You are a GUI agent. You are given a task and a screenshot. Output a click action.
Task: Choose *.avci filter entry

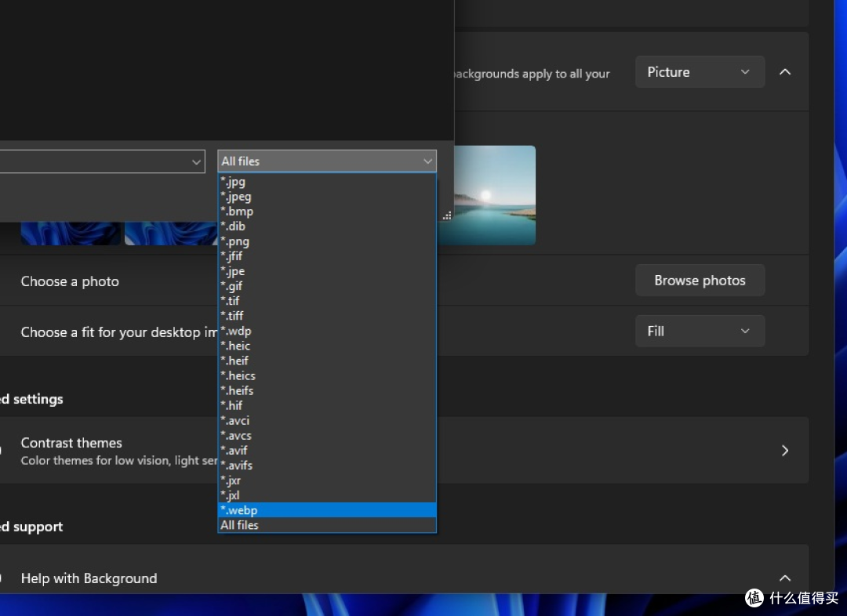[327, 421]
